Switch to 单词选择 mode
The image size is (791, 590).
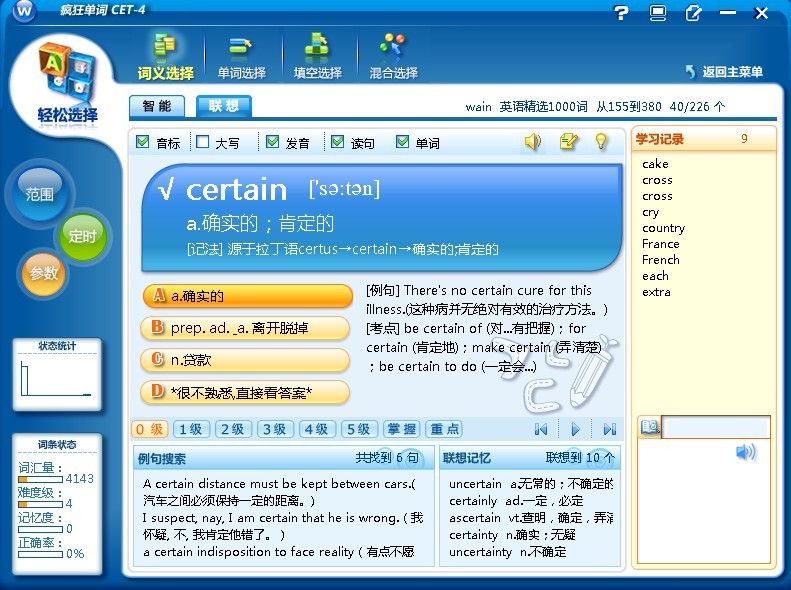[x=242, y=56]
